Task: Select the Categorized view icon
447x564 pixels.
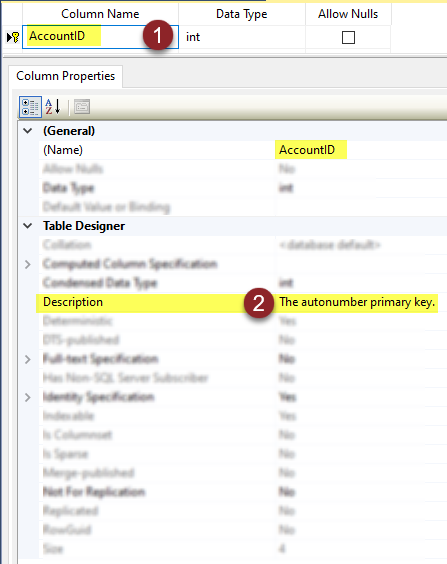Action: click(30, 107)
